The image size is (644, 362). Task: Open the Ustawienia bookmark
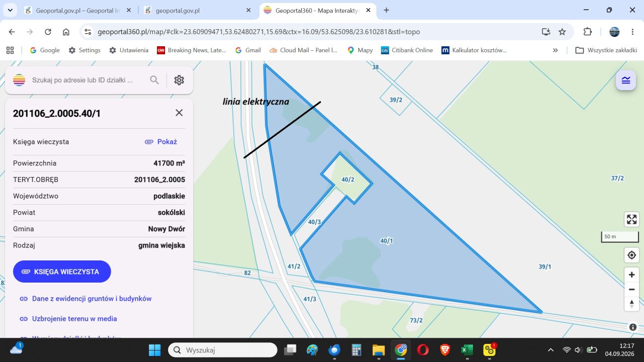[x=129, y=50]
